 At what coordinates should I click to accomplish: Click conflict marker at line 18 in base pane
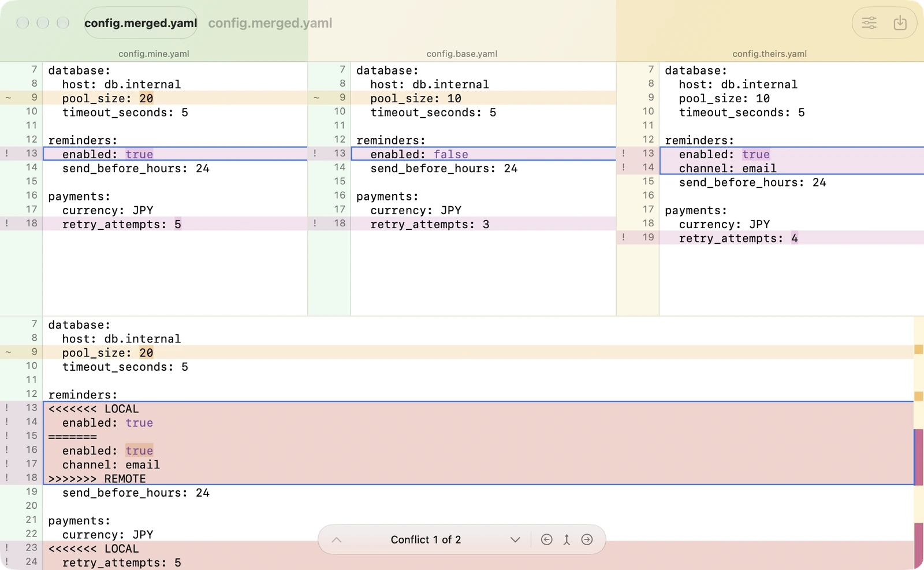315,223
